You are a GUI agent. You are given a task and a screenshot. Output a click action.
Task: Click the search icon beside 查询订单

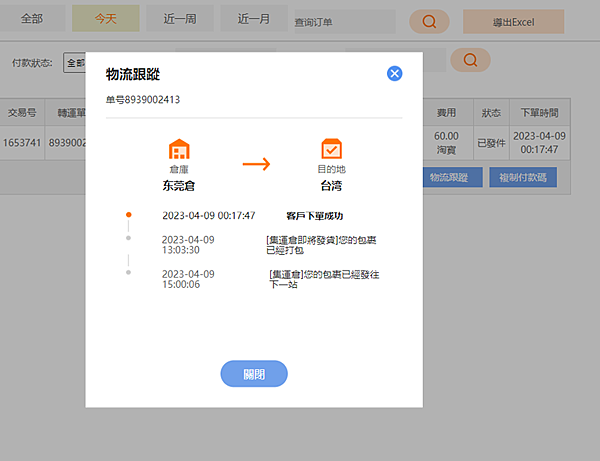tap(429, 21)
